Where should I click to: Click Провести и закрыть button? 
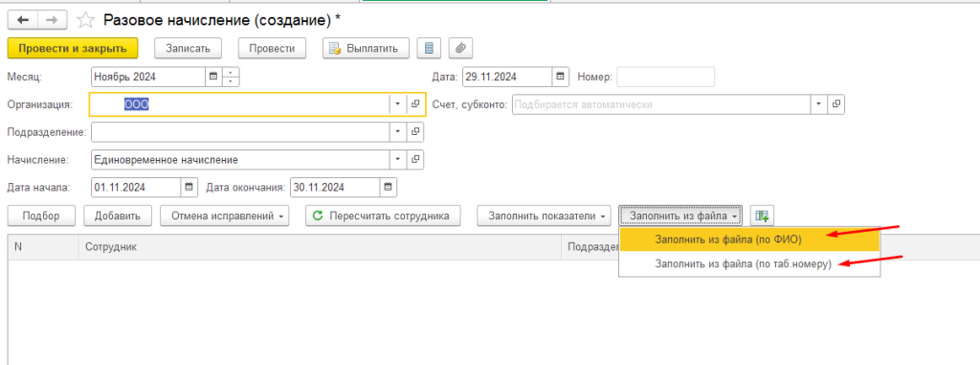click(x=73, y=48)
